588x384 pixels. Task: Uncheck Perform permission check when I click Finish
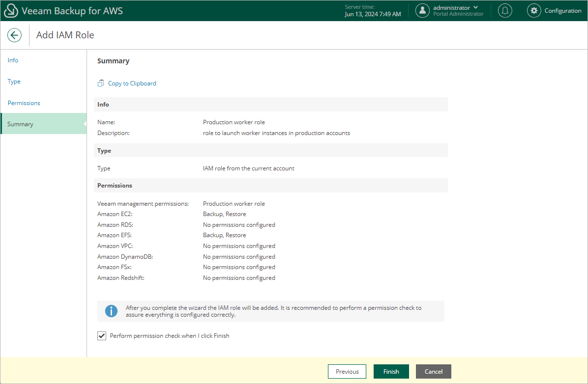tap(102, 336)
